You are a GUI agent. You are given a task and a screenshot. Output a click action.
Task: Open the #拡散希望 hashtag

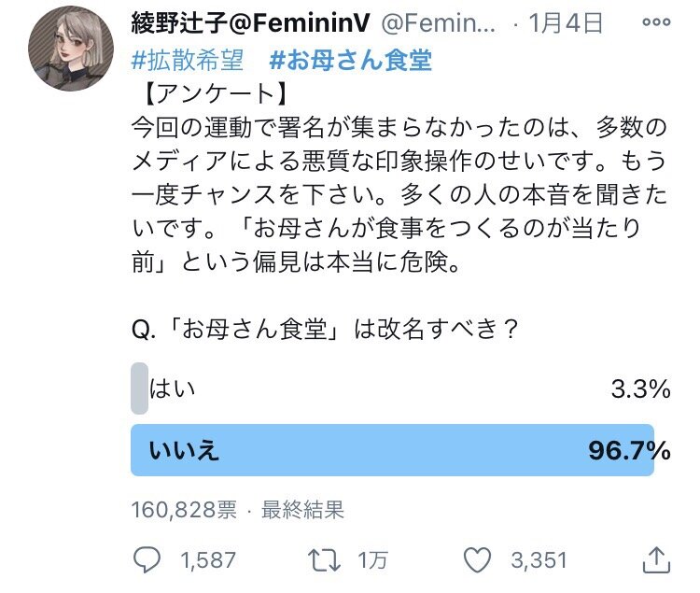point(188,61)
